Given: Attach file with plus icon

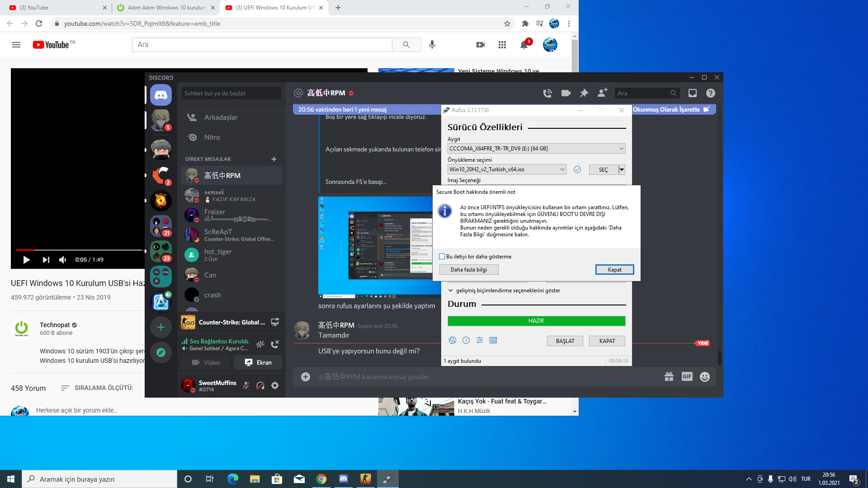Looking at the screenshot, I should pos(306,377).
